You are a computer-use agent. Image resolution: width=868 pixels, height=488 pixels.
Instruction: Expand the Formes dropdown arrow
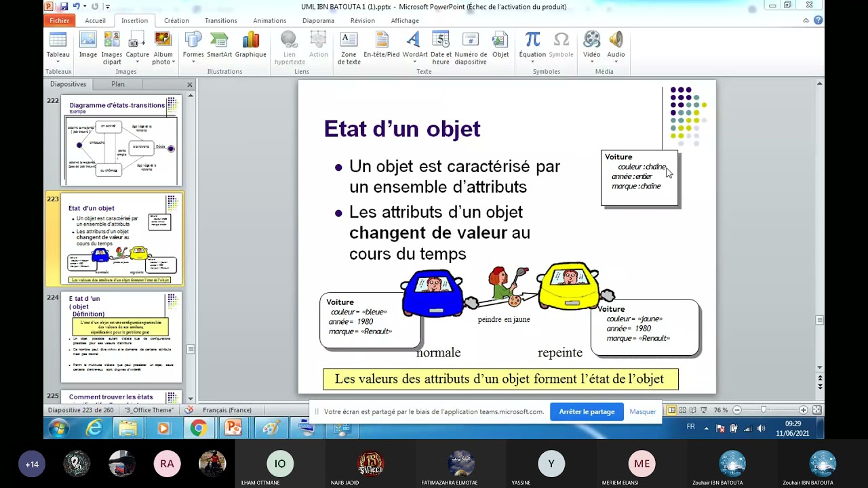pos(193,62)
